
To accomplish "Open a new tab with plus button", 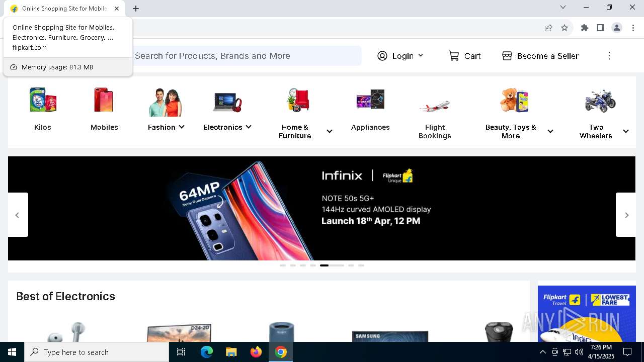I will coord(136,9).
